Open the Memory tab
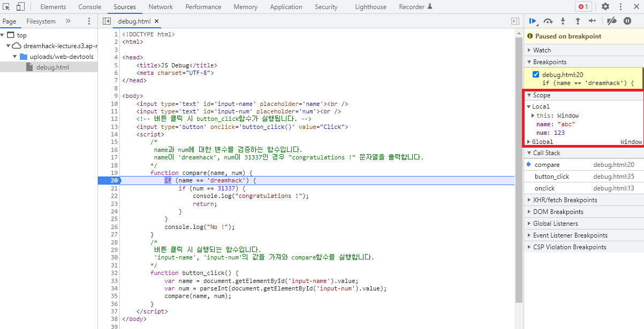The height and width of the screenshot is (329, 644). point(246,7)
